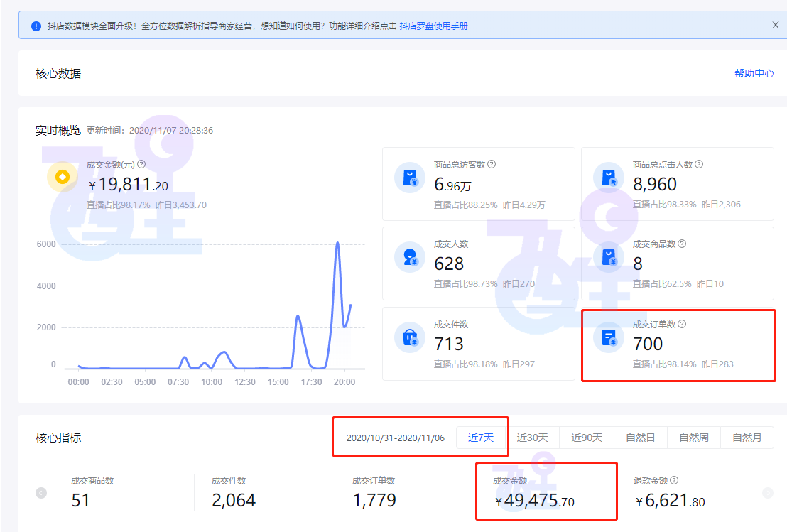Click the 商品总点击人数 metric icon
Screen dimensions: 787x532
609,178
